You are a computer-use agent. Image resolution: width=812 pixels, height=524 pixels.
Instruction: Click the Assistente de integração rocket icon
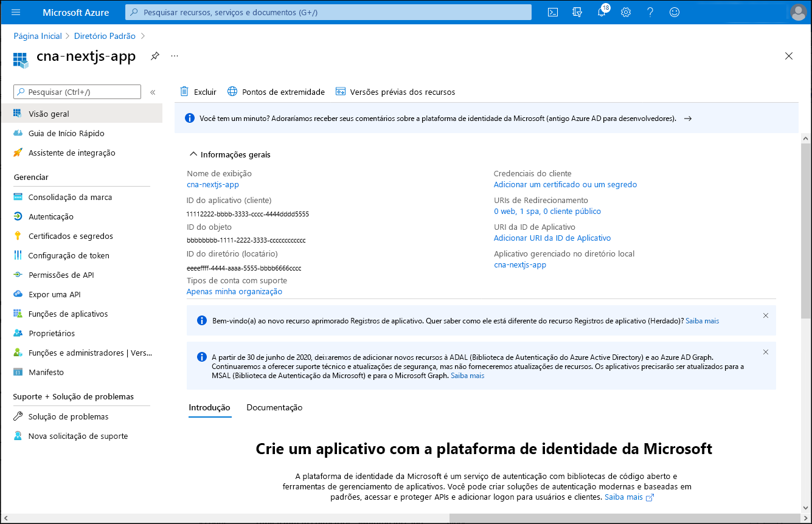(18, 153)
